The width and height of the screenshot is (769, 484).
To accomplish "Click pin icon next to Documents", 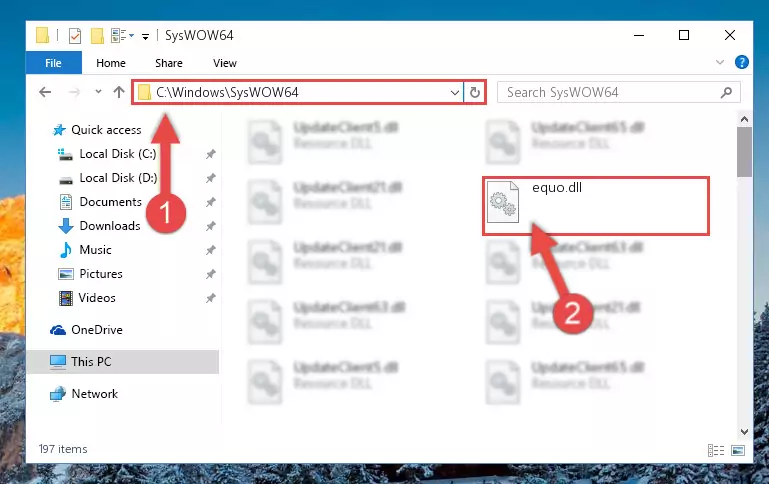I will coord(210,202).
